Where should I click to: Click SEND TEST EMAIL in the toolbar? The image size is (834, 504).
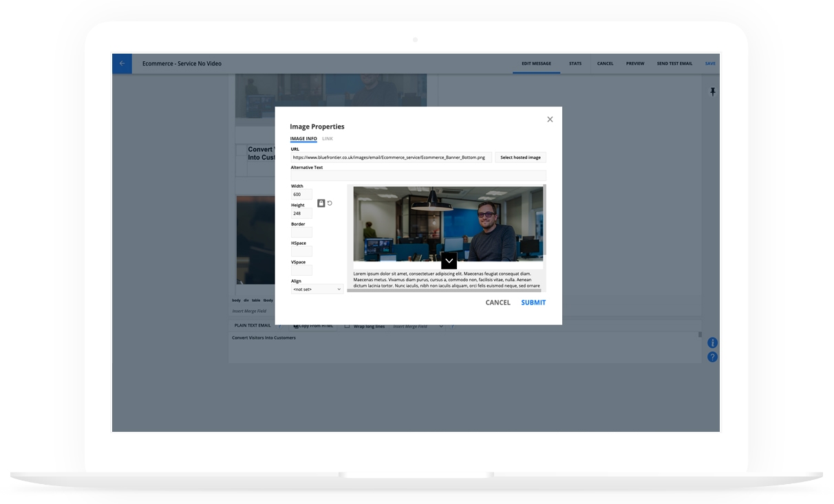[675, 63]
